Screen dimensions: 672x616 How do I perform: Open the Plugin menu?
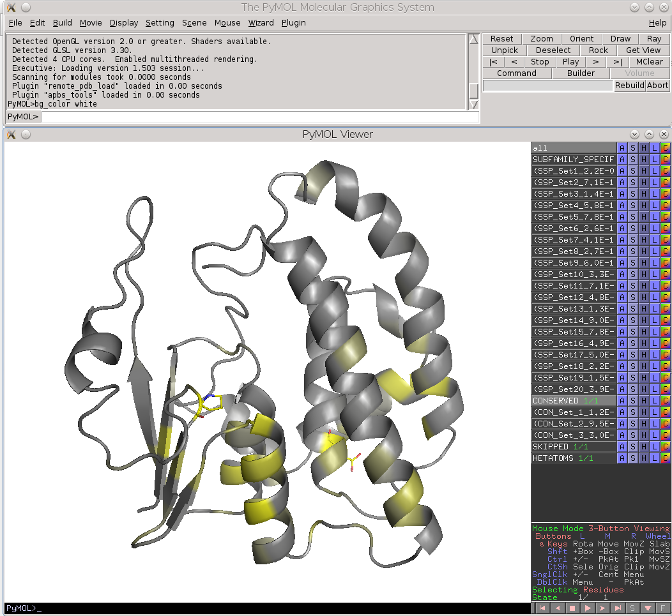[x=294, y=23]
